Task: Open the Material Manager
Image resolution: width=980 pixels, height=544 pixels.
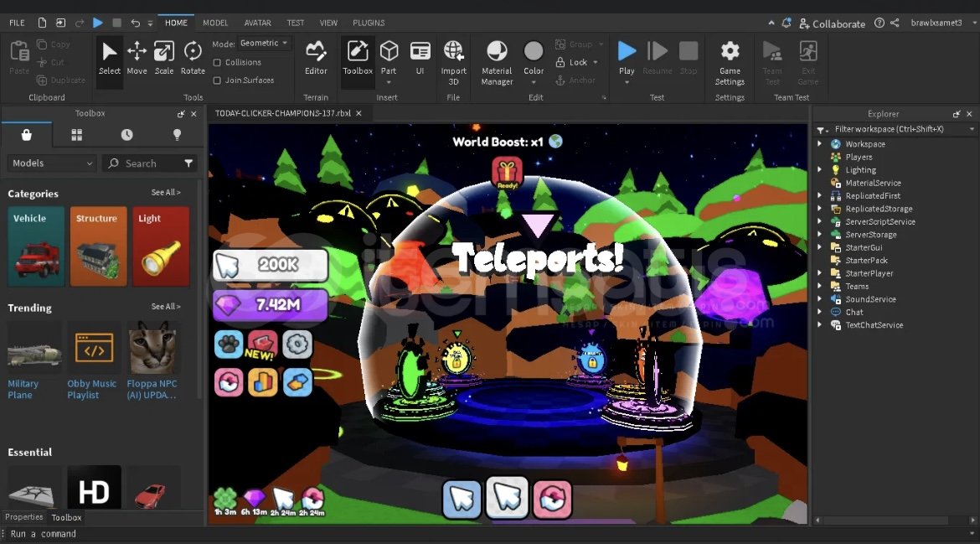Action: pos(497,63)
